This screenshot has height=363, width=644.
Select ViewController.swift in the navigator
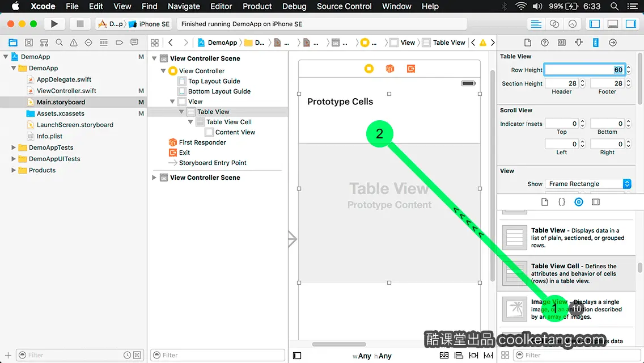click(x=66, y=91)
